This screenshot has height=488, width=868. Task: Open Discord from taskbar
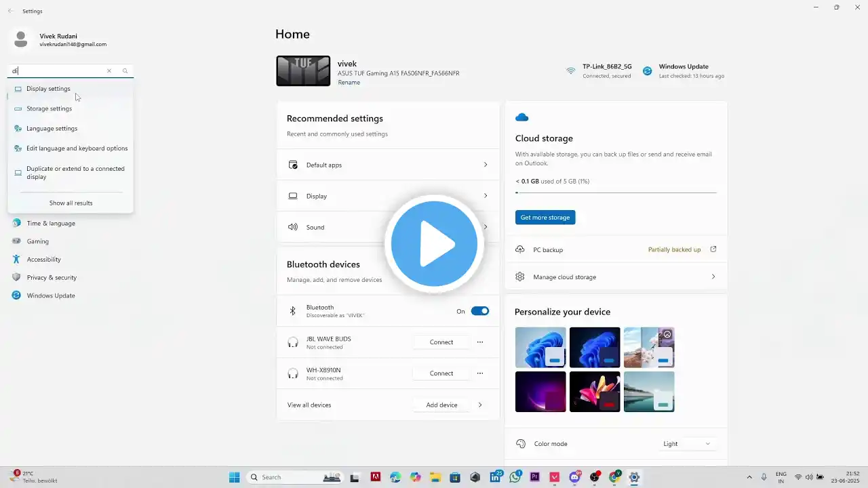(x=574, y=477)
